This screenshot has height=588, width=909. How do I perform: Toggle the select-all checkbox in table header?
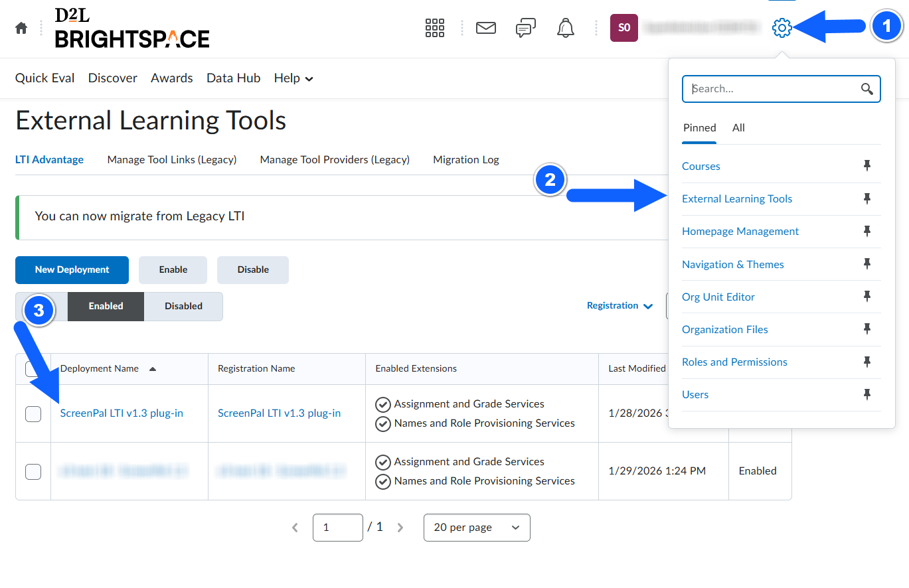[33, 369]
